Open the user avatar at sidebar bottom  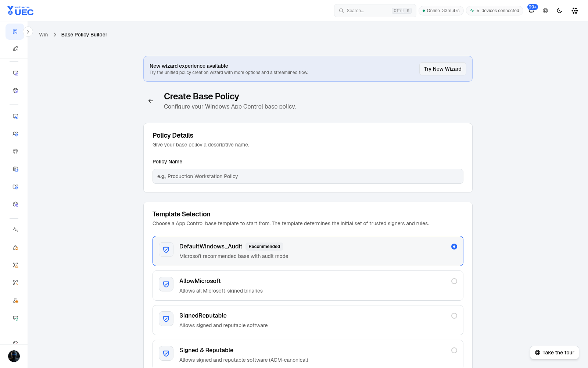click(14, 356)
